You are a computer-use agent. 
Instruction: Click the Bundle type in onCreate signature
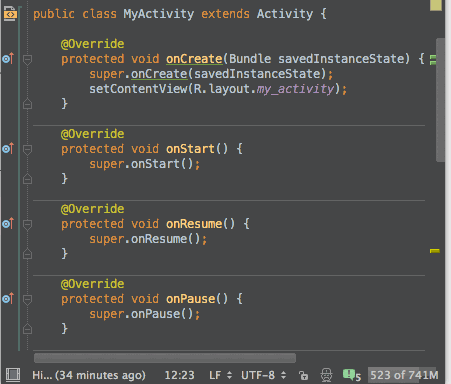[x=250, y=59]
